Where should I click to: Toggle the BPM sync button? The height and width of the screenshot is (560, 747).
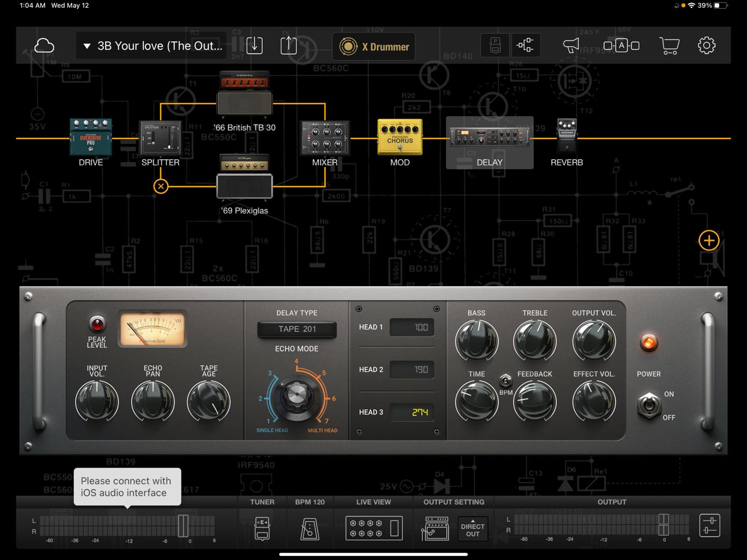505,381
